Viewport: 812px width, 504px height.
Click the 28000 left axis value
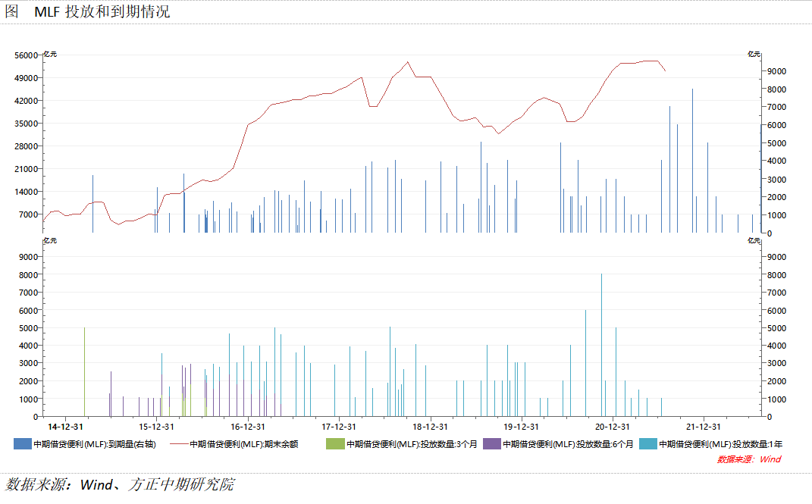(x=27, y=146)
